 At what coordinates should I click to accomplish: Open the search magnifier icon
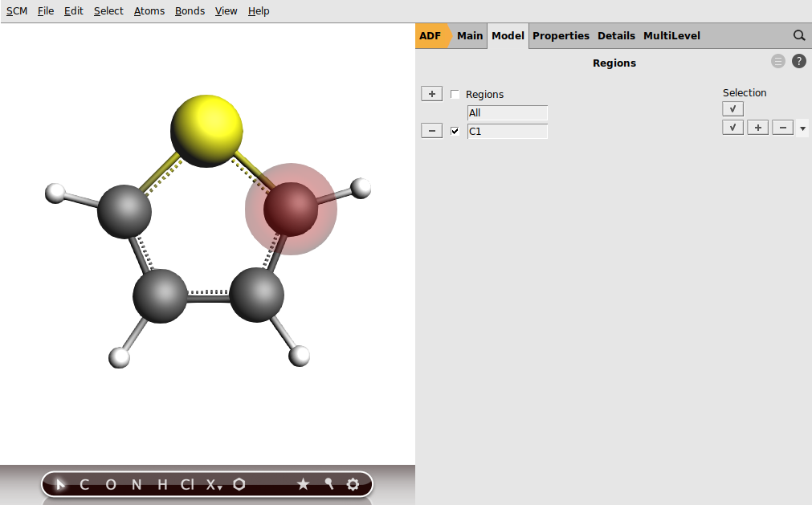[x=798, y=35]
